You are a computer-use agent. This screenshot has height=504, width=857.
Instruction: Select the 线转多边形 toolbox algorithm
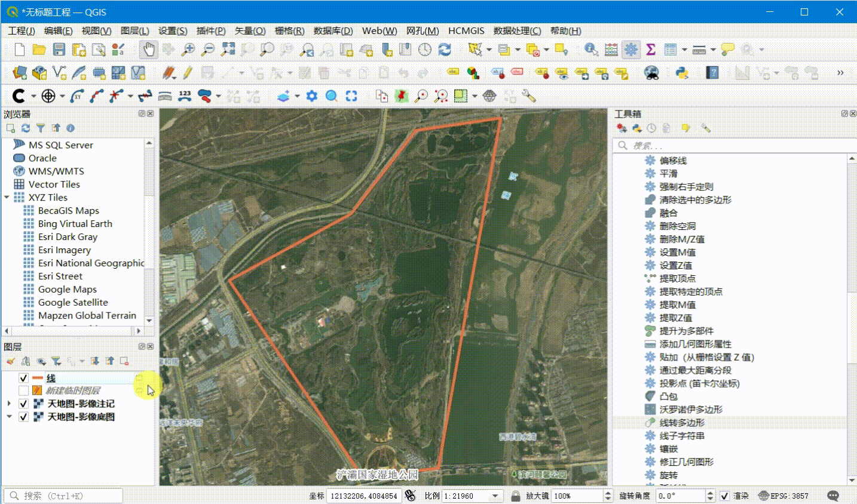[682, 422]
